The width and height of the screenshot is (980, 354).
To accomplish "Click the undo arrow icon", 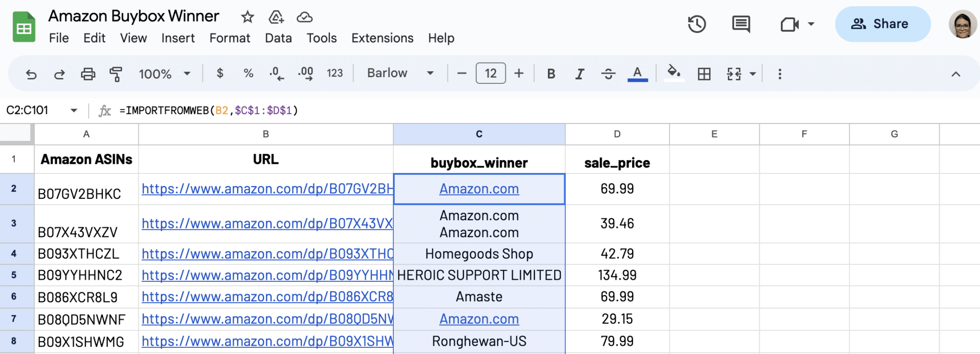I will (x=31, y=74).
